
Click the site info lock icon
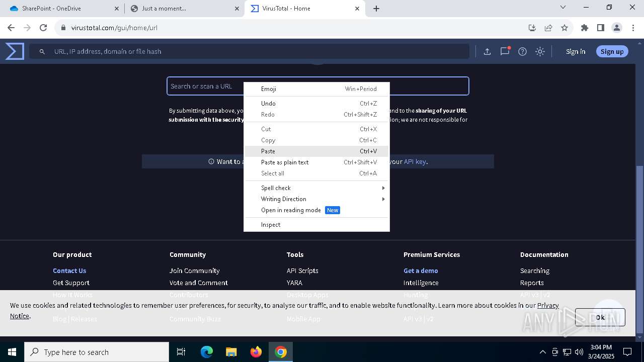(63, 28)
